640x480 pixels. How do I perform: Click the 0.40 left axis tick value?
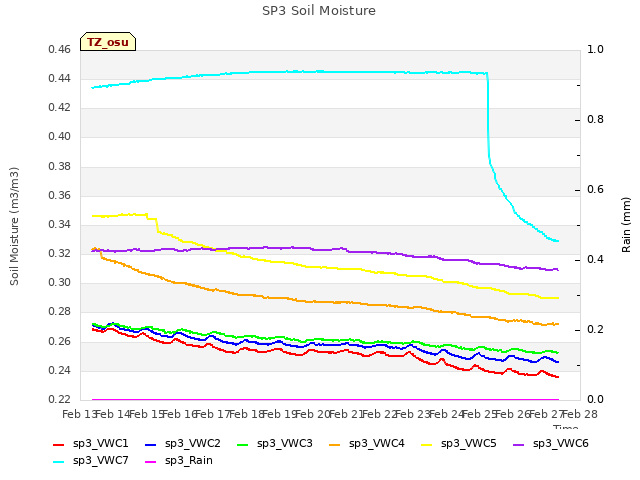(x=60, y=137)
